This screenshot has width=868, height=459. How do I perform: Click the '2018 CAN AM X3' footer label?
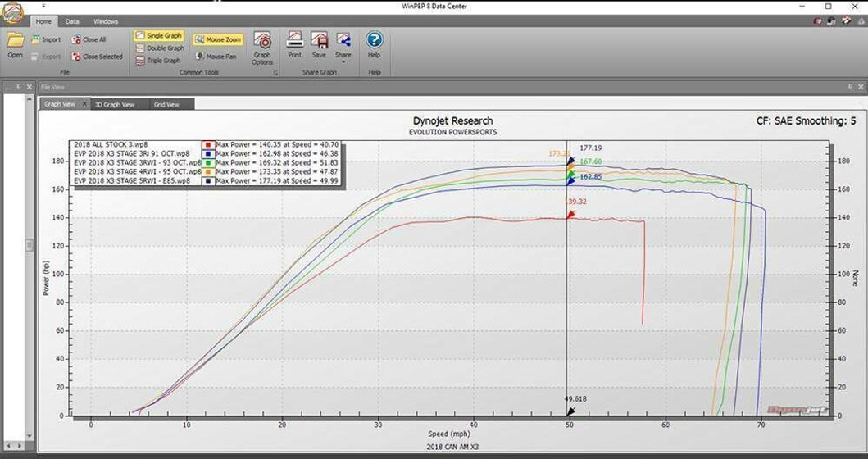(452, 447)
